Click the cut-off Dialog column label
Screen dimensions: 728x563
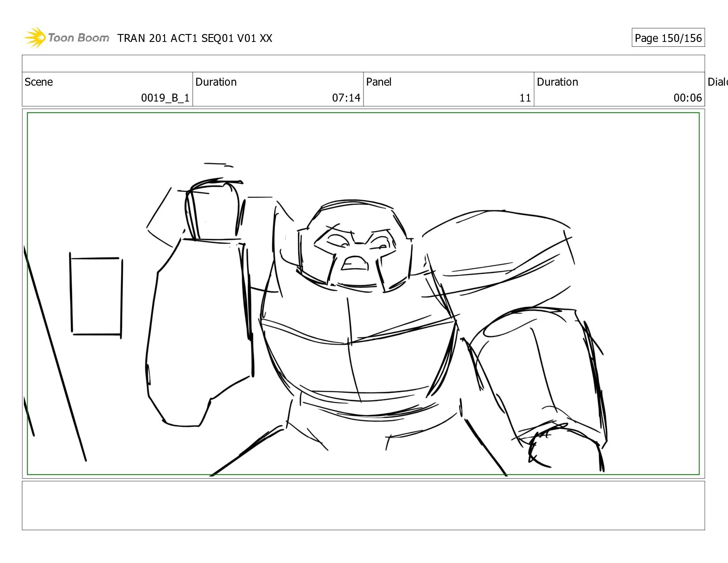(717, 82)
